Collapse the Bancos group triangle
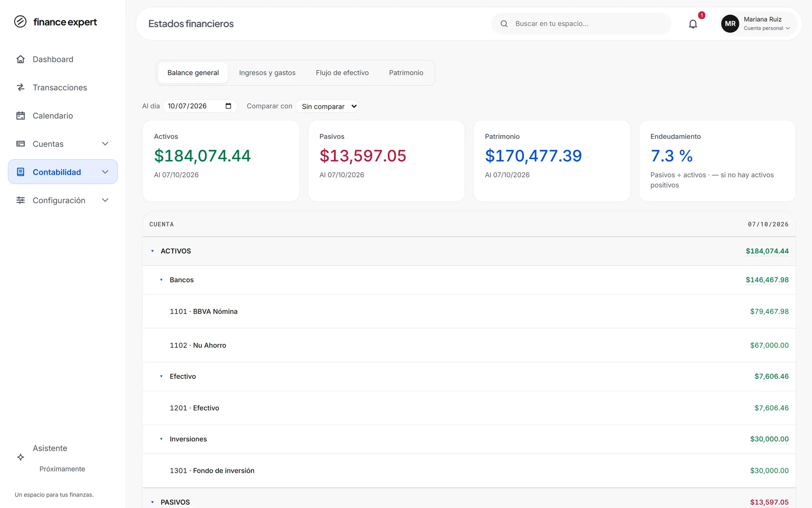The height and width of the screenshot is (508, 812). pyautogui.click(x=161, y=280)
